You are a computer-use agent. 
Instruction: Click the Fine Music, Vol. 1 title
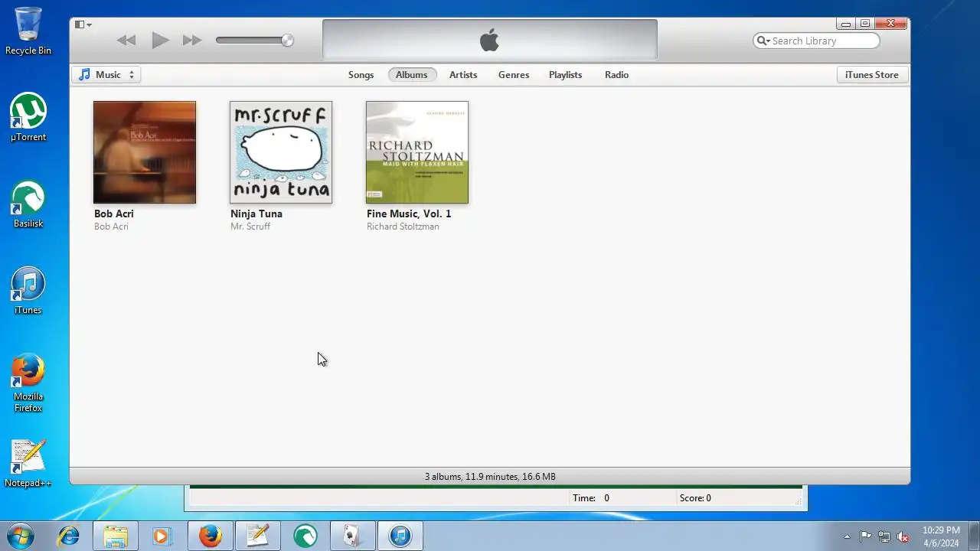(x=409, y=214)
